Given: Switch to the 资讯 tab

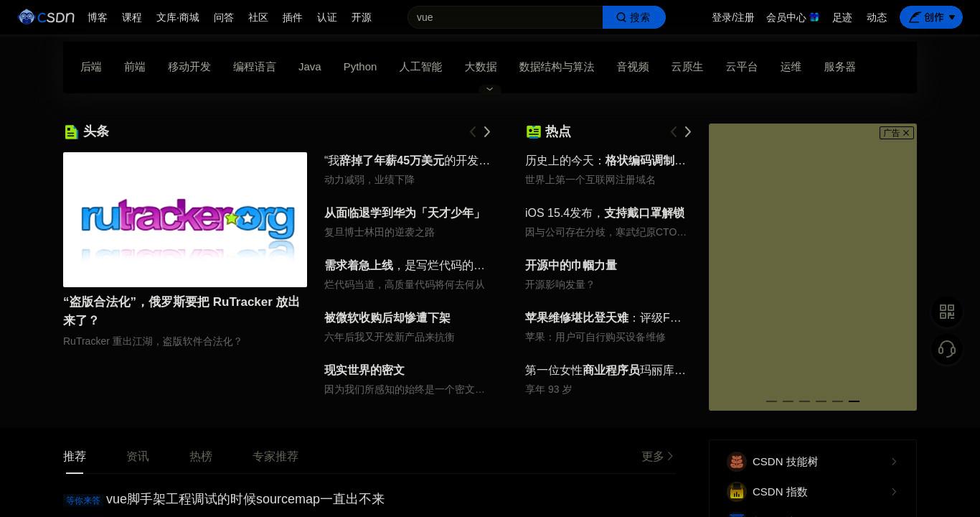Looking at the screenshot, I should click(138, 457).
